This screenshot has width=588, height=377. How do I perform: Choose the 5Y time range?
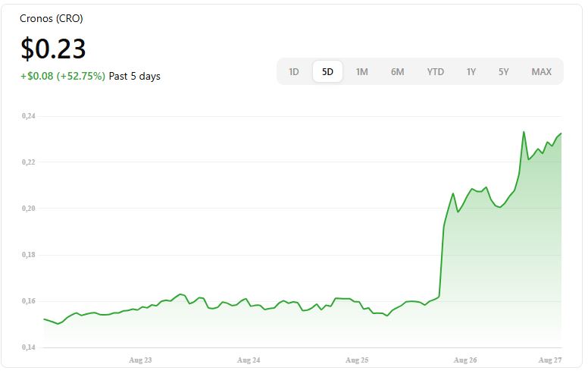(x=504, y=72)
